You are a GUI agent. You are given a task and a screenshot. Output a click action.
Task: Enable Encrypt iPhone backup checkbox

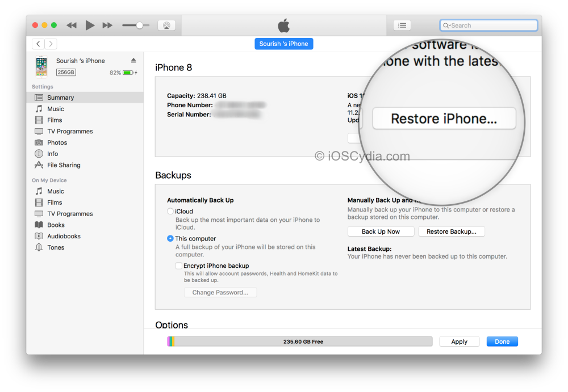coord(178,265)
